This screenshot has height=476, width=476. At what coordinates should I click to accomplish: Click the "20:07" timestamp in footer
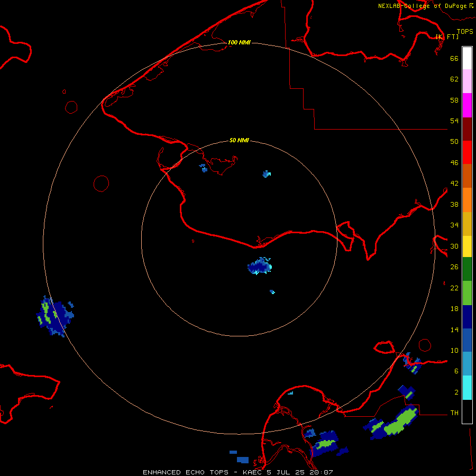pyautogui.click(x=321, y=472)
